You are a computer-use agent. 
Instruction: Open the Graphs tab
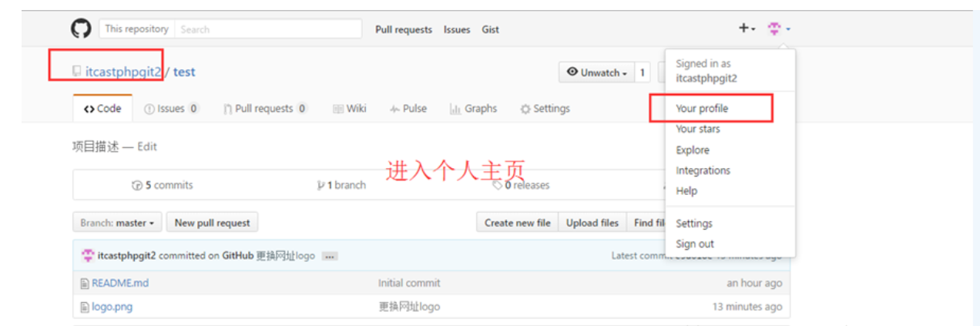[x=473, y=109]
